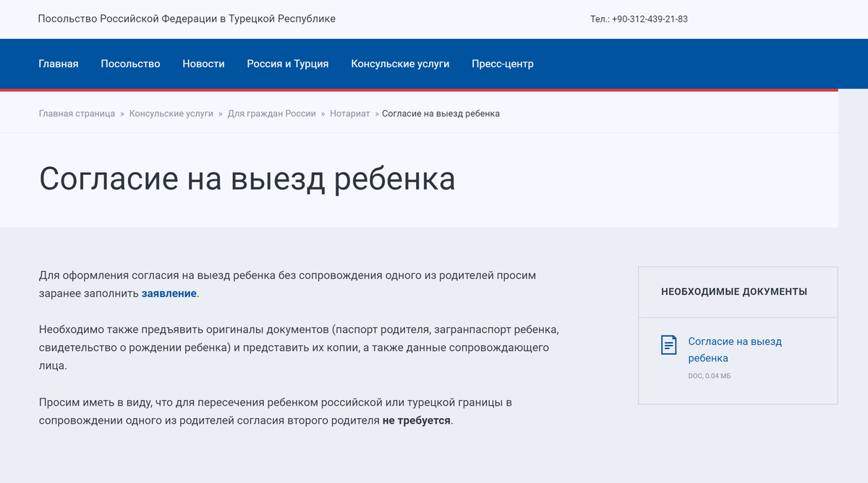Click the document file icon in the sidebar

click(669, 345)
